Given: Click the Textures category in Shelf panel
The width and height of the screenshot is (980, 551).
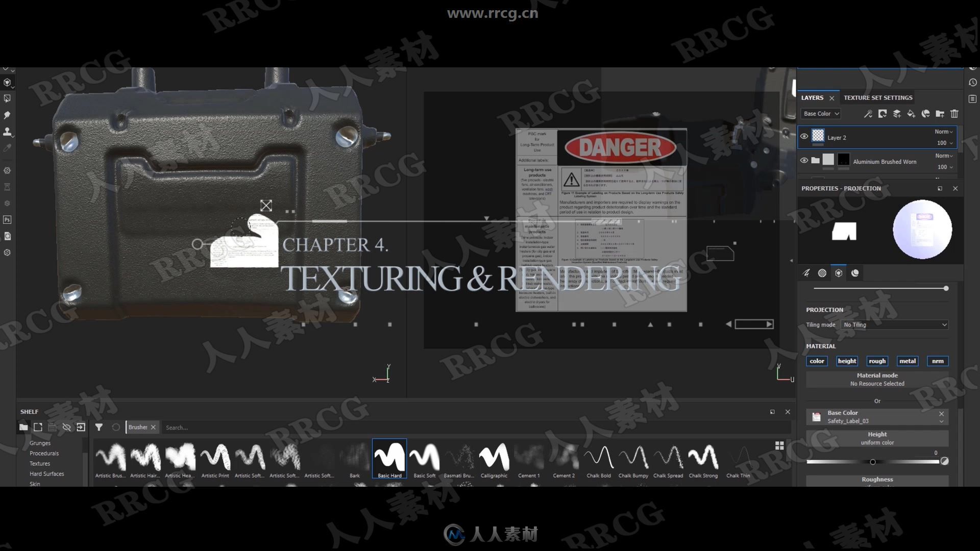Looking at the screenshot, I should click(38, 463).
